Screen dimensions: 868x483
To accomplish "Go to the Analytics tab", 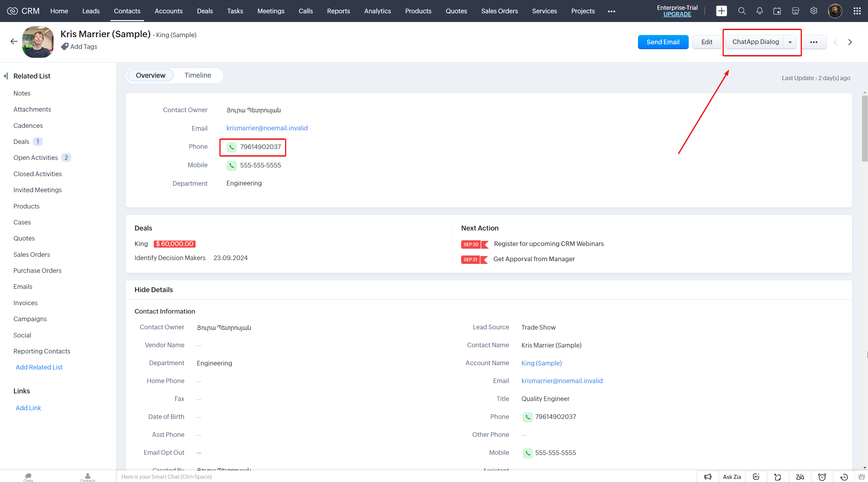I will pyautogui.click(x=377, y=11).
